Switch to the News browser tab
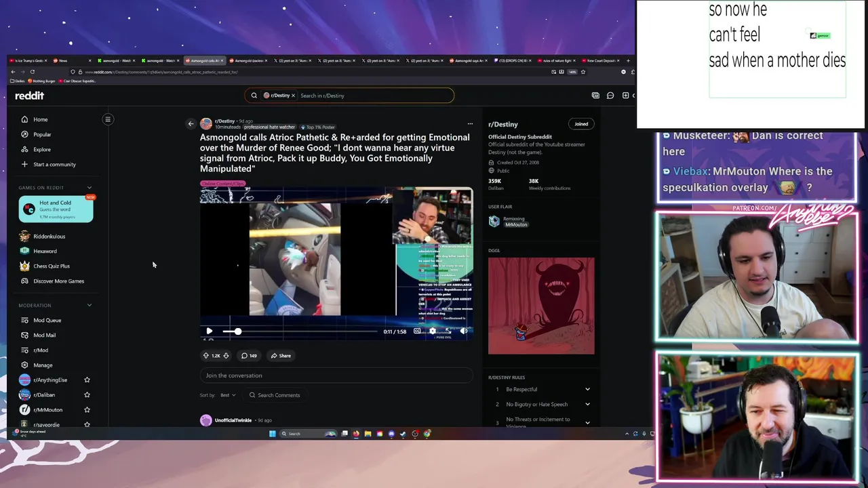The image size is (868, 488). pyautogui.click(x=72, y=60)
